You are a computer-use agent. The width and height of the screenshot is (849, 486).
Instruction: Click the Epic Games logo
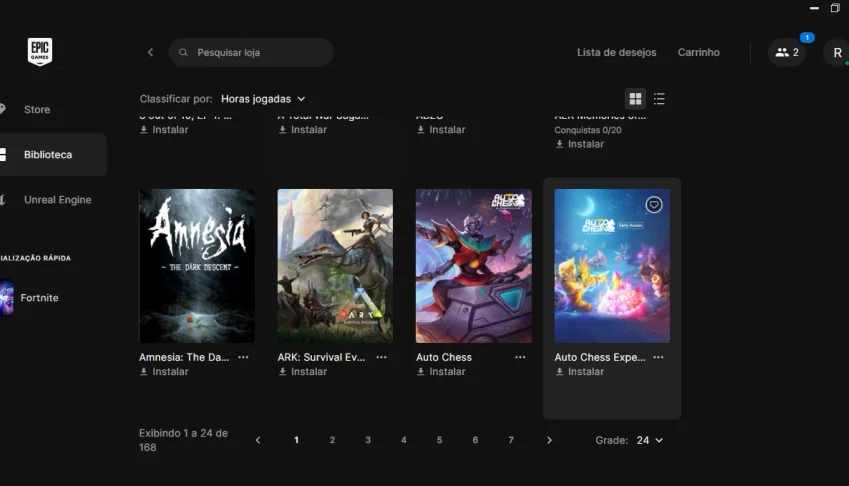40,52
